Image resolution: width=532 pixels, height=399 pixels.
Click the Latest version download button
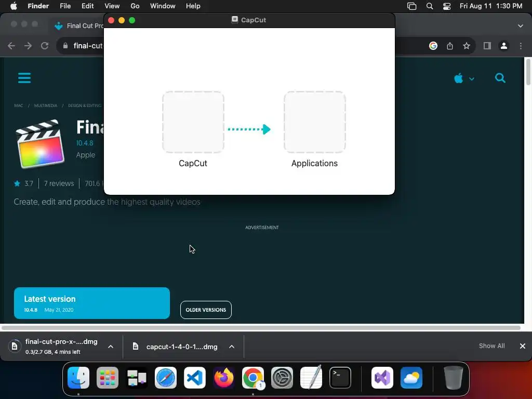[91, 303]
